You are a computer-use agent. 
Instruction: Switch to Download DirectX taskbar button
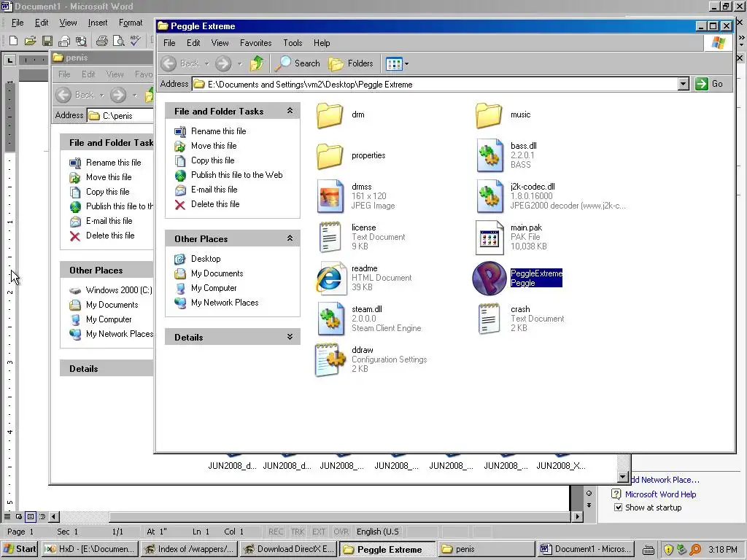click(x=289, y=549)
